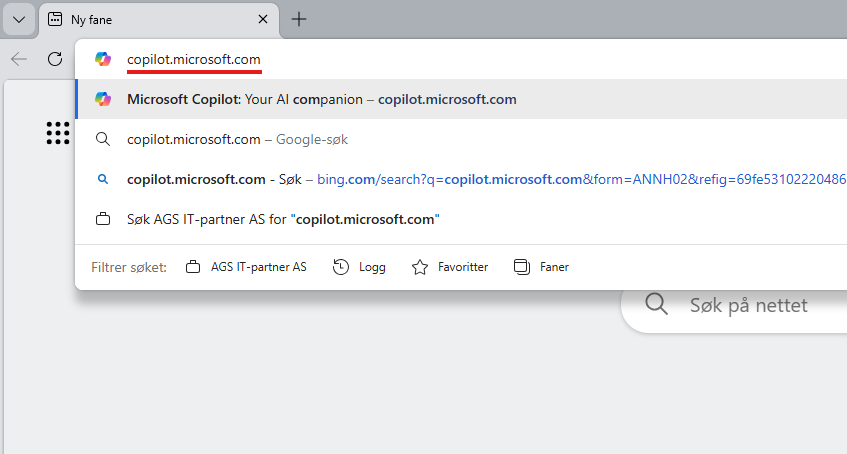This screenshot has height=454, width=847.
Task: Open Microsoft Copilot: Your AI companion suggestion
Action: tap(461, 99)
